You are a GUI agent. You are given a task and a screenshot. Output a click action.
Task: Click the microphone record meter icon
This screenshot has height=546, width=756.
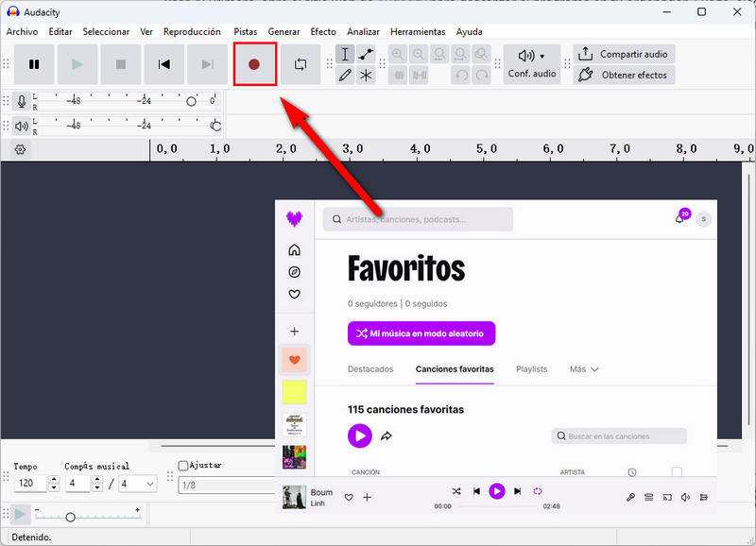[22, 101]
